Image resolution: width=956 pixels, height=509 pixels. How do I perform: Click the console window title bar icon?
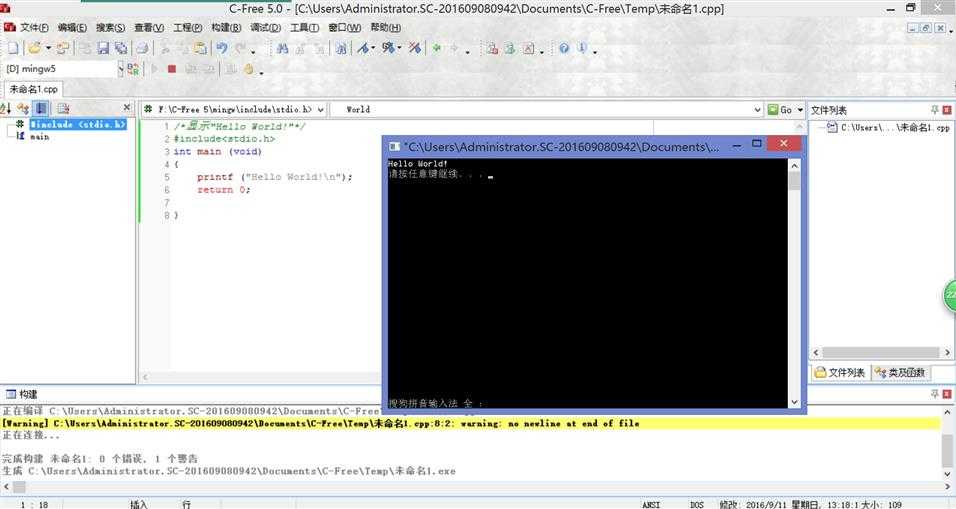click(394, 146)
